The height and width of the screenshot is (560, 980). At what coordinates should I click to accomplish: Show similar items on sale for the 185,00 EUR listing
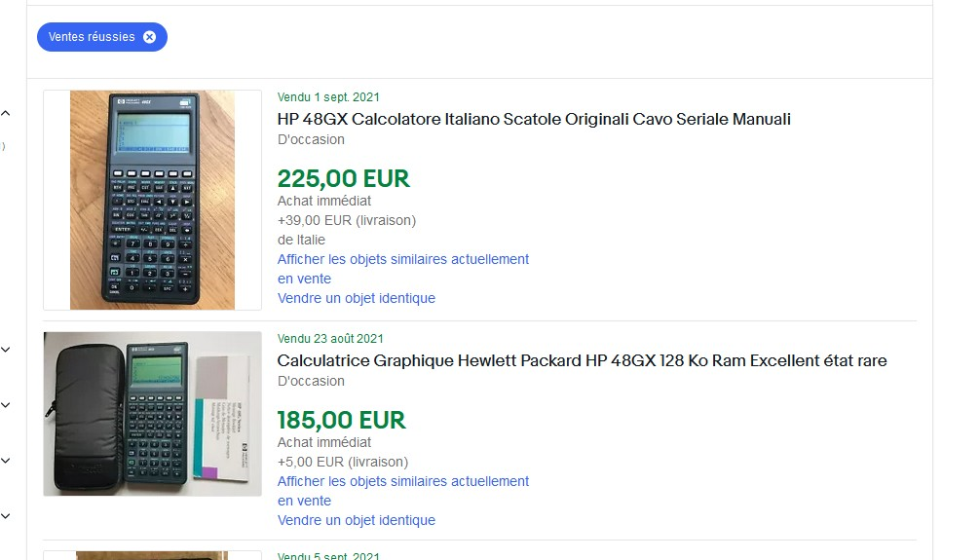click(x=402, y=481)
